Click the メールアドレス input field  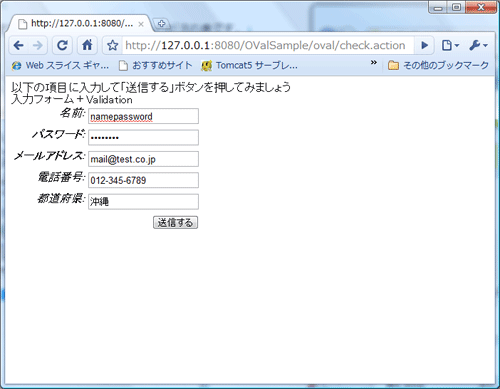tap(143, 159)
